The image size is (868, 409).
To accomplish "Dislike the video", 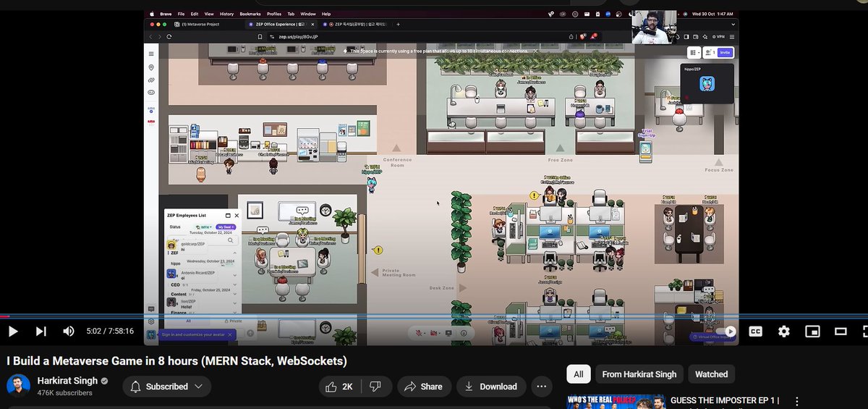I will pos(375,387).
